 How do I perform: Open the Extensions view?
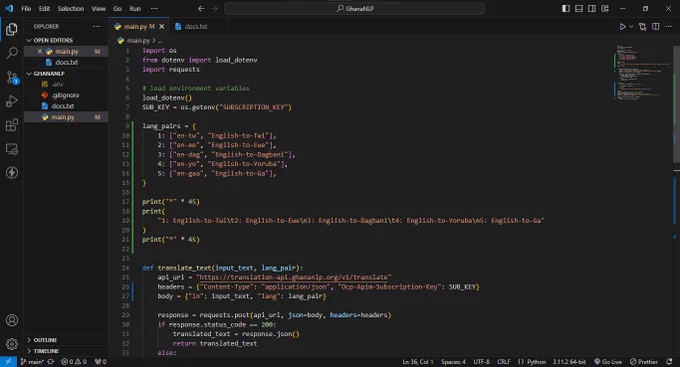(x=12, y=125)
